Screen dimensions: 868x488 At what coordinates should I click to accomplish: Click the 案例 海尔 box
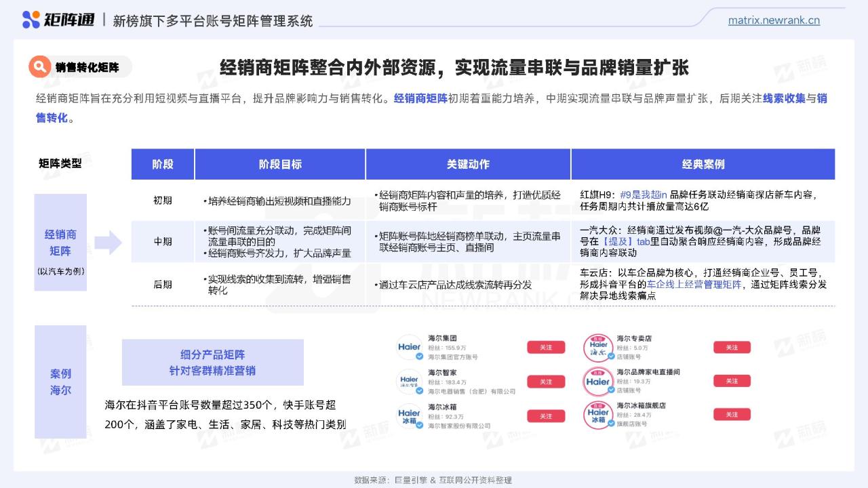(60, 382)
